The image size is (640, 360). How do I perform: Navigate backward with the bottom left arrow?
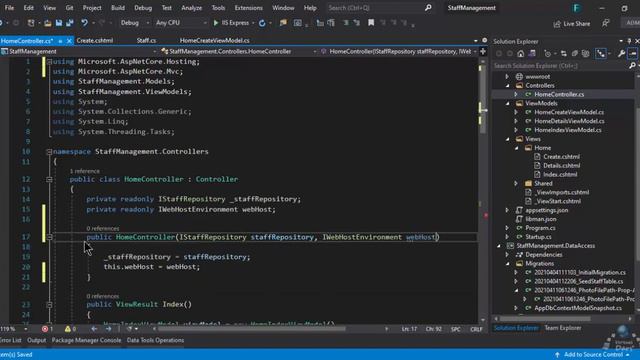click(94, 329)
